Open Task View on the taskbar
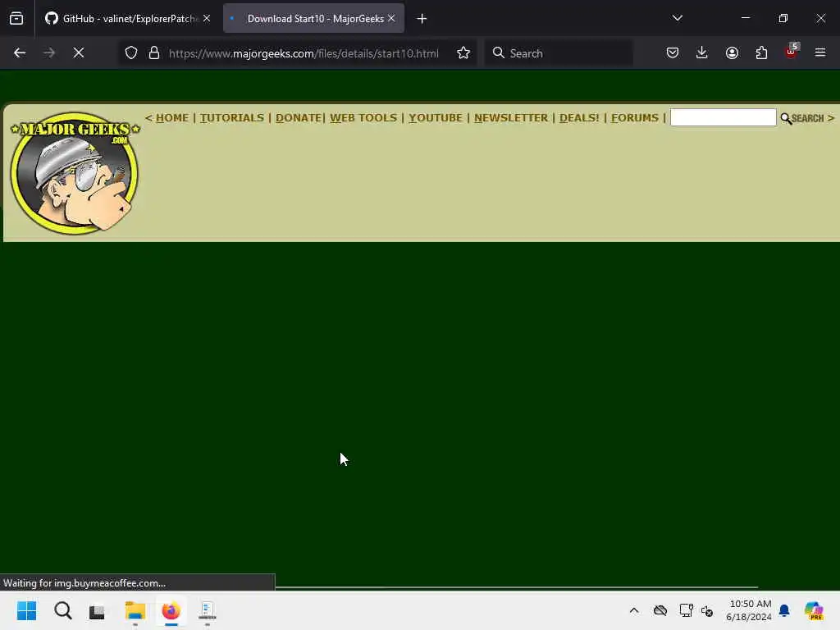 click(97, 611)
